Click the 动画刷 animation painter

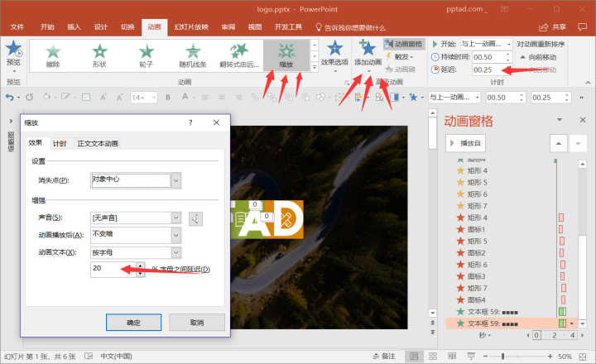click(x=401, y=69)
